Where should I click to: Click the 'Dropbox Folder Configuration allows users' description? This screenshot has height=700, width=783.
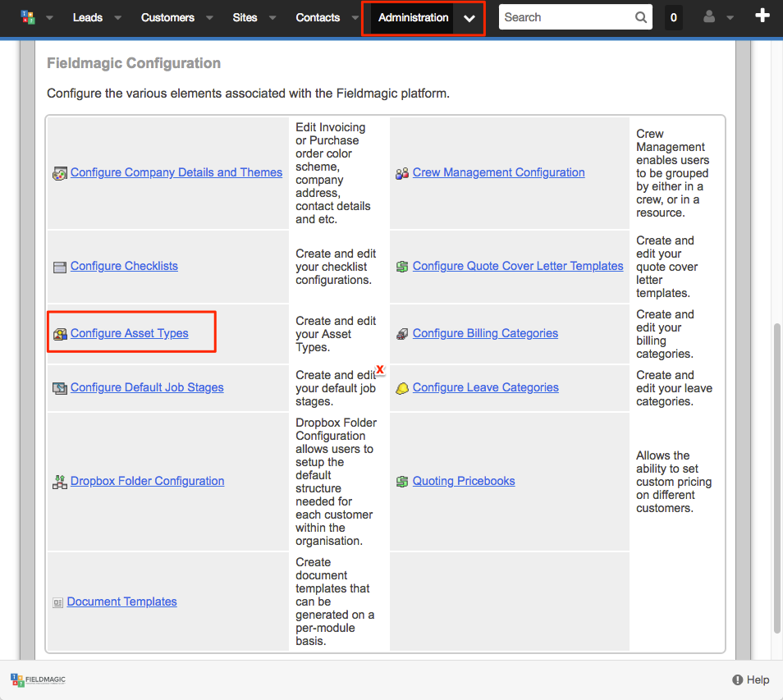[x=336, y=482]
